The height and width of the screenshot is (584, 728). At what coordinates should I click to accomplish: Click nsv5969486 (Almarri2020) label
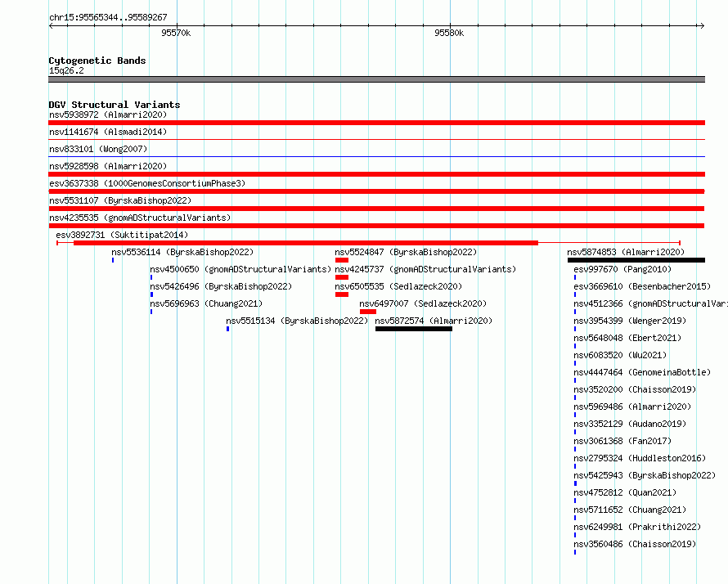tap(632, 407)
